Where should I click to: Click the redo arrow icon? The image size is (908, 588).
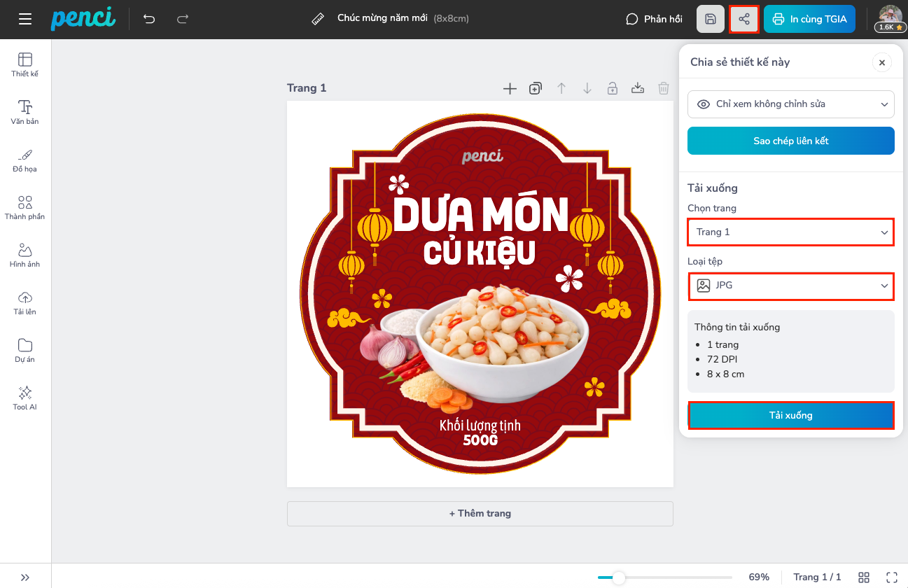183,19
